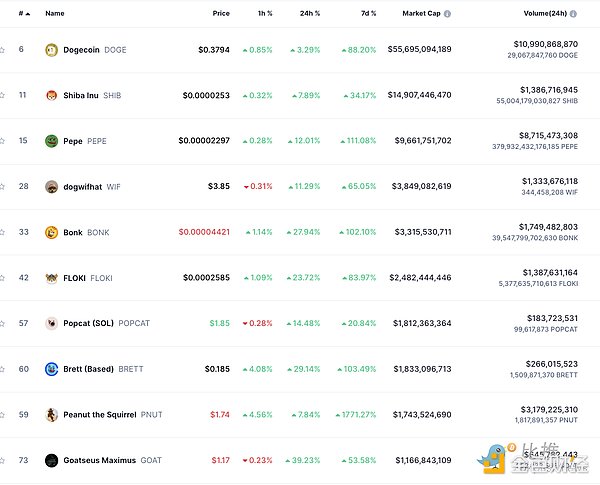600x485 pixels.
Task: Click the Bonk coin logo
Action: pos(51,232)
